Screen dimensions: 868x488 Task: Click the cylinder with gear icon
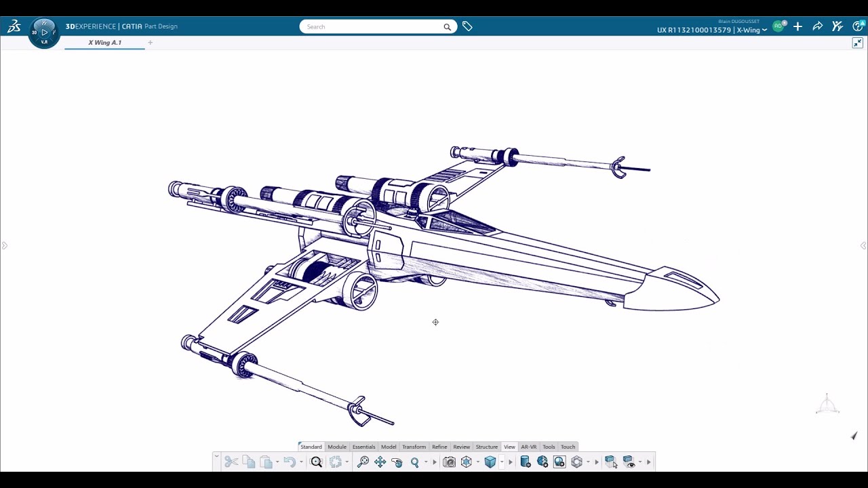pos(526,462)
